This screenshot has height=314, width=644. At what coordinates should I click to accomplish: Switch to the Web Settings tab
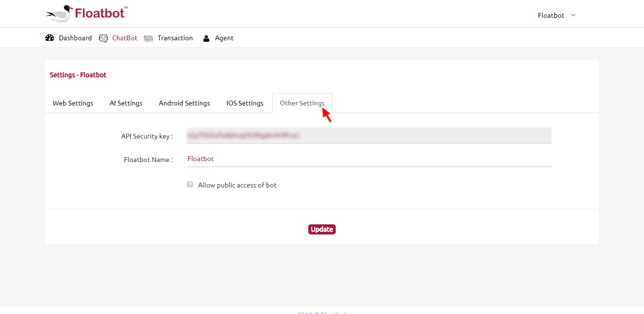point(73,103)
